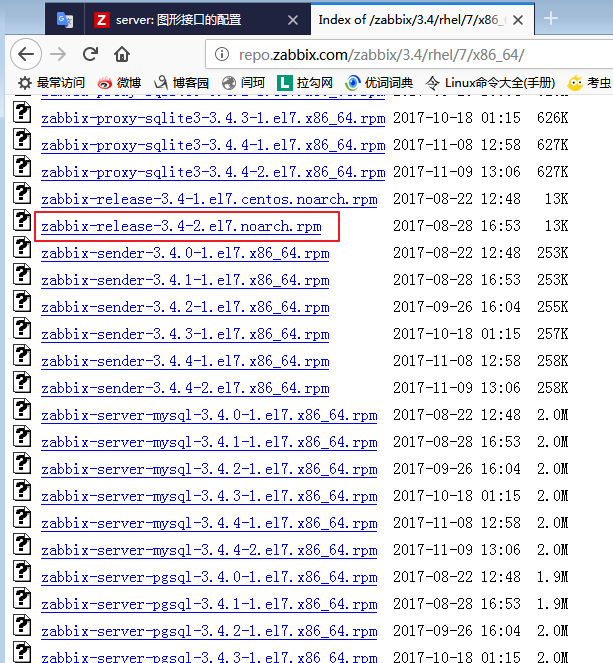The height and width of the screenshot is (663, 613).
Task: Click file icon beside zabbix-sender-3.4.4-1
Action: pos(22,355)
